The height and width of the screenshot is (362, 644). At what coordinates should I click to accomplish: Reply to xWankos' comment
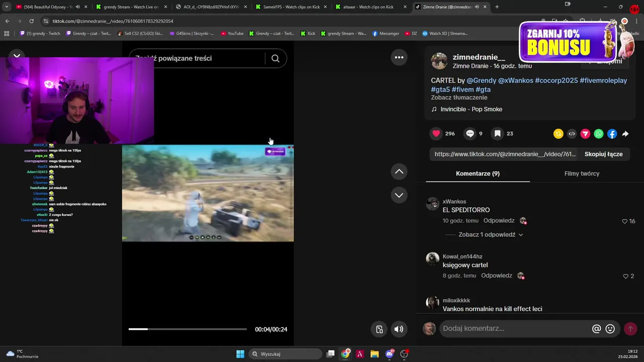pos(499,221)
